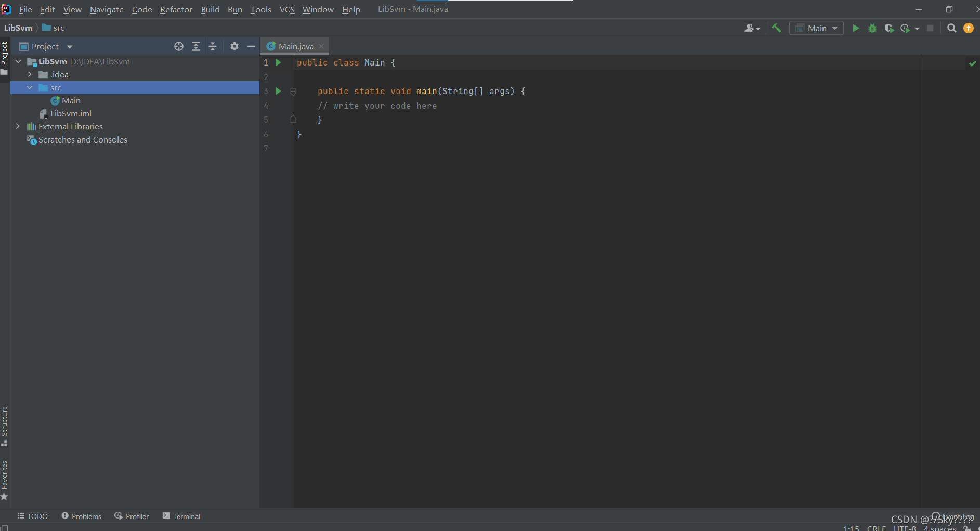The height and width of the screenshot is (531, 980).
Task: Click the orange IDE update arrow icon
Action: (x=969, y=28)
